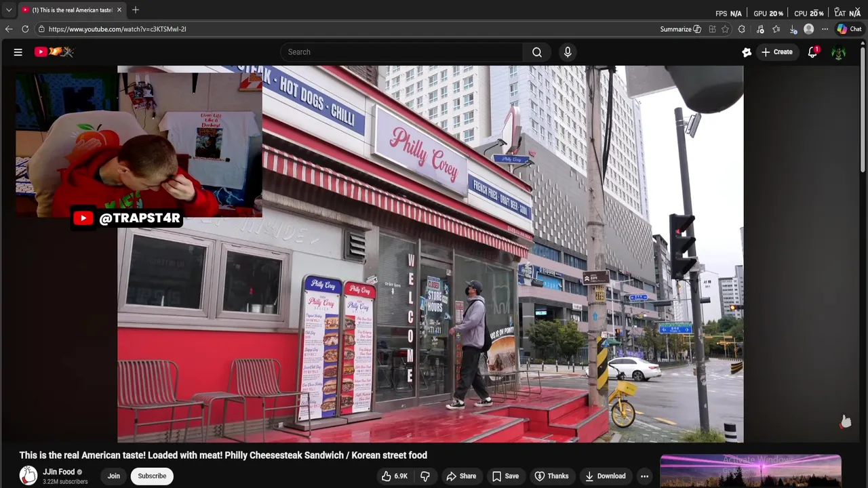
Task: Go back with browser back arrow
Action: [x=9, y=29]
